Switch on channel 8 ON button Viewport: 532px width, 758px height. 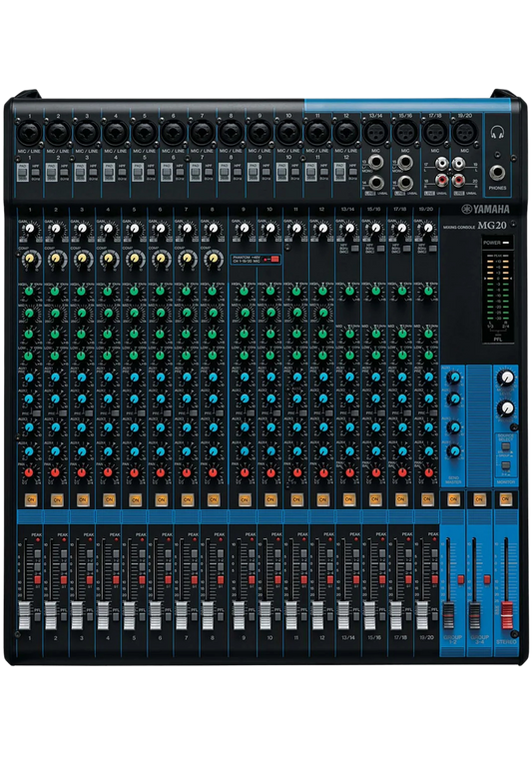pyautogui.click(x=213, y=499)
